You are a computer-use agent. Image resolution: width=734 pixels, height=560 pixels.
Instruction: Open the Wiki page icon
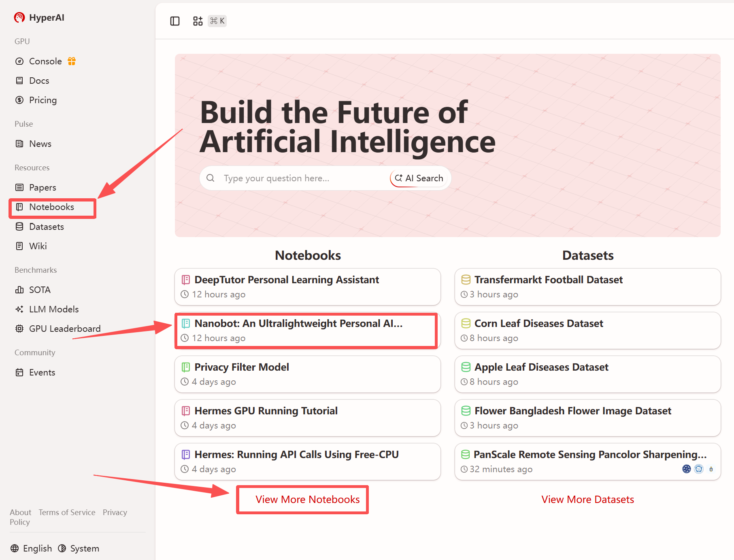pyautogui.click(x=19, y=246)
